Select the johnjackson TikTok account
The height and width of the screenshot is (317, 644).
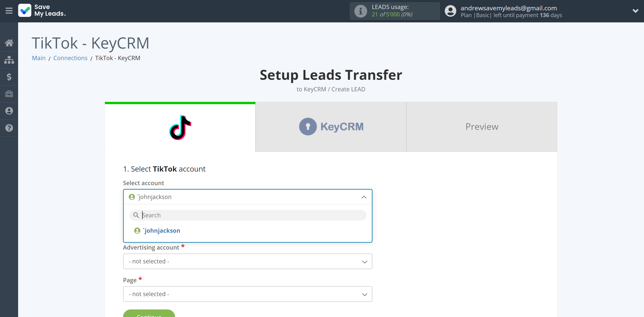[x=162, y=230]
